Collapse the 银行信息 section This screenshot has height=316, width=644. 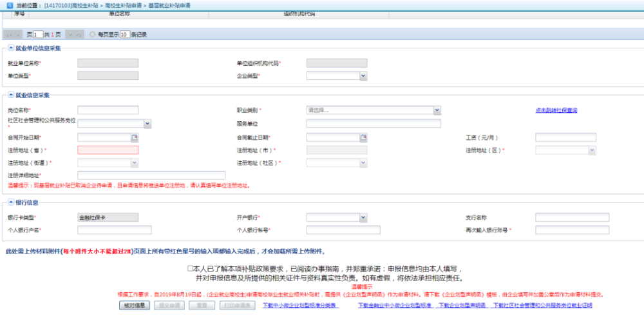tap(11, 202)
